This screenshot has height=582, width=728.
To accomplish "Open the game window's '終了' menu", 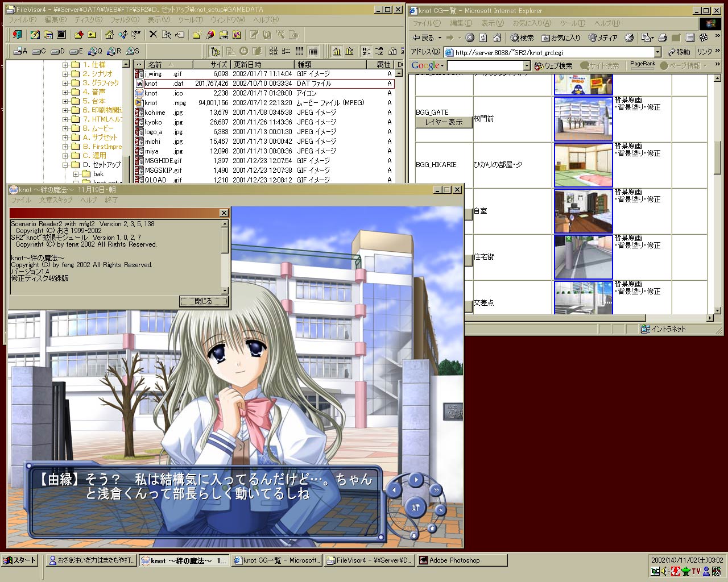I will [111, 200].
